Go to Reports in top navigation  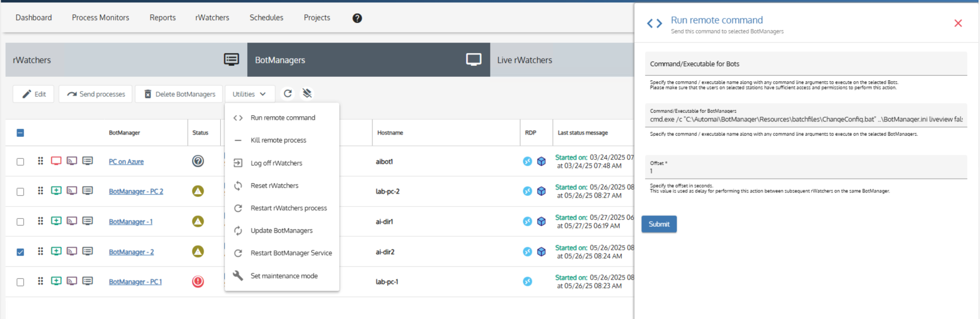[162, 18]
